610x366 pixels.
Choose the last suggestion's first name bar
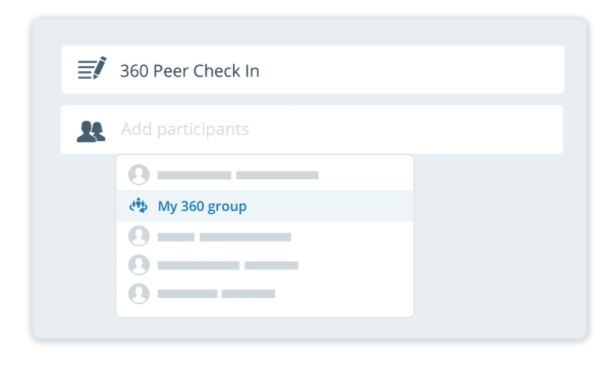pyautogui.click(x=188, y=294)
